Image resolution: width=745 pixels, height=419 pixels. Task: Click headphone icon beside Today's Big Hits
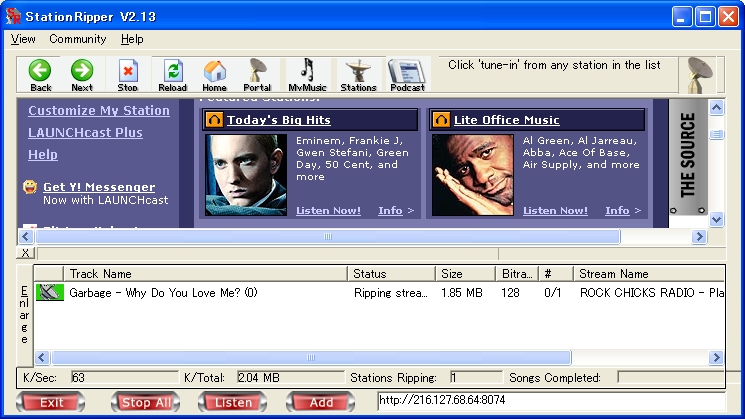(214, 120)
